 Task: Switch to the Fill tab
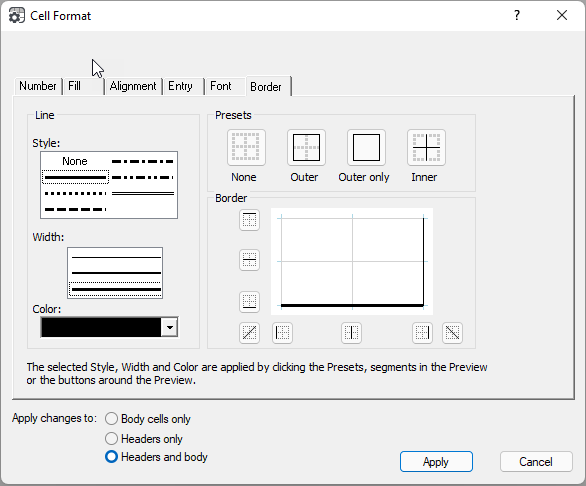point(84,86)
